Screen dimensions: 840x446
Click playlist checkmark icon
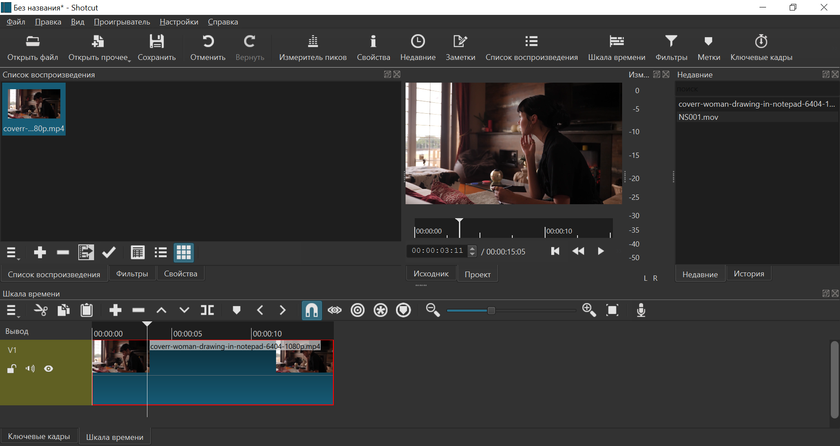109,252
